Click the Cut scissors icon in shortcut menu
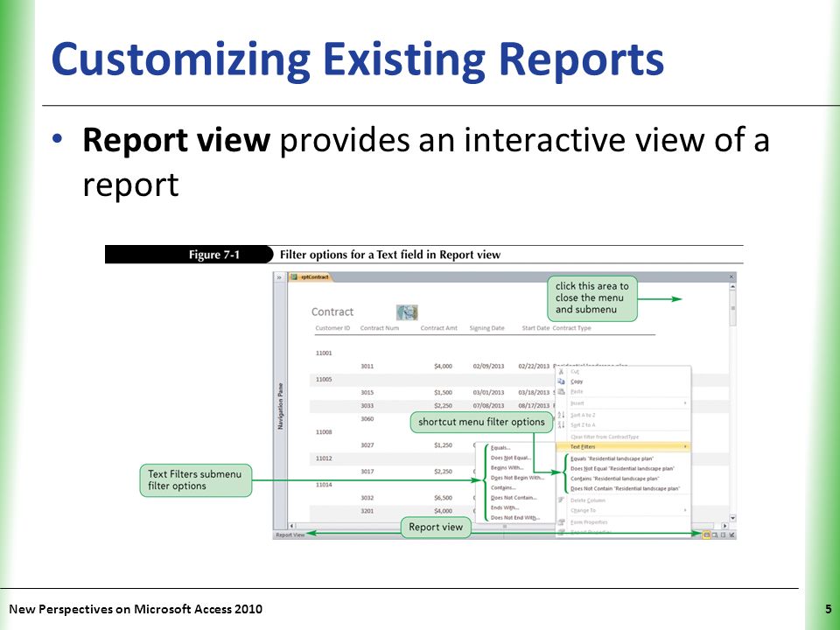This screenshot has height=630, width=840. pyautogui.click(x=562, y=371)
